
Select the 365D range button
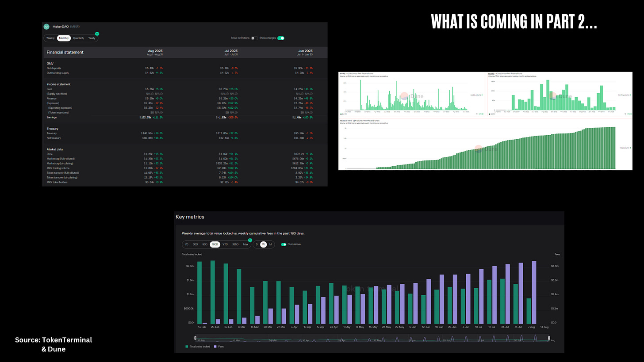point(235,244)
